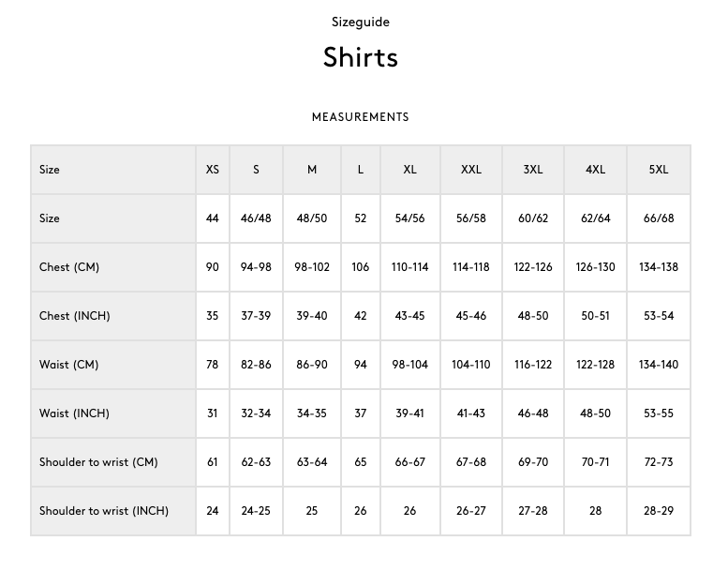Click the Shirts heading
The width and height of the screenshot is (728, 571).
tap(361, 57)
